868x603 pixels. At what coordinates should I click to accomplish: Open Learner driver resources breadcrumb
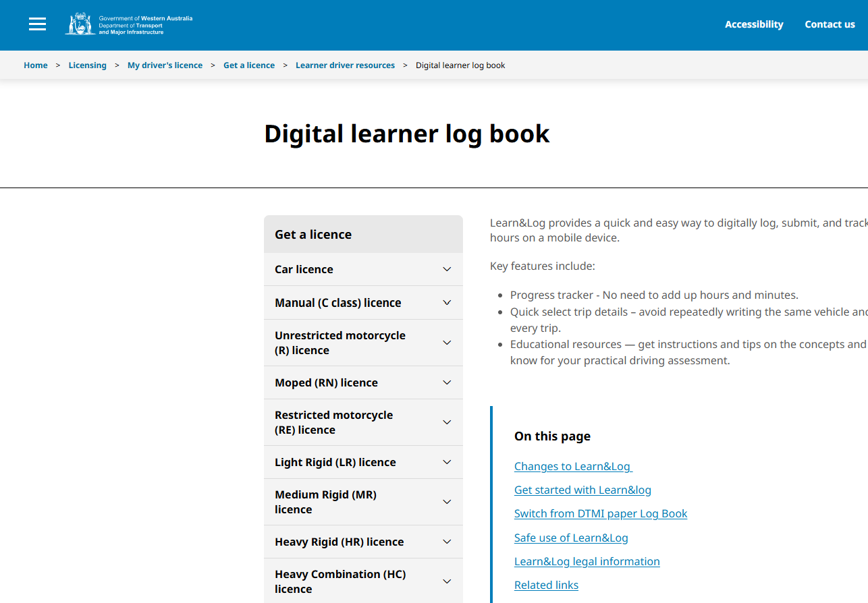pos(345,65)
